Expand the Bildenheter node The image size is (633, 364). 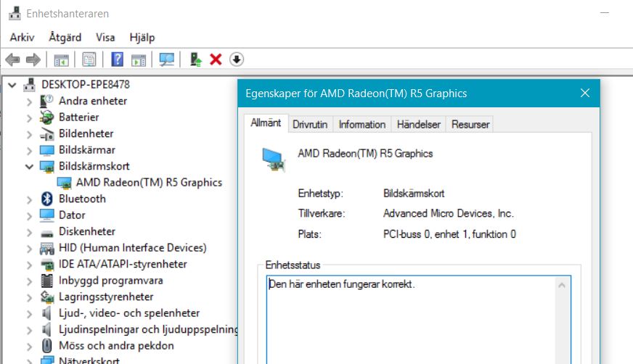click(x=29, y=134)
